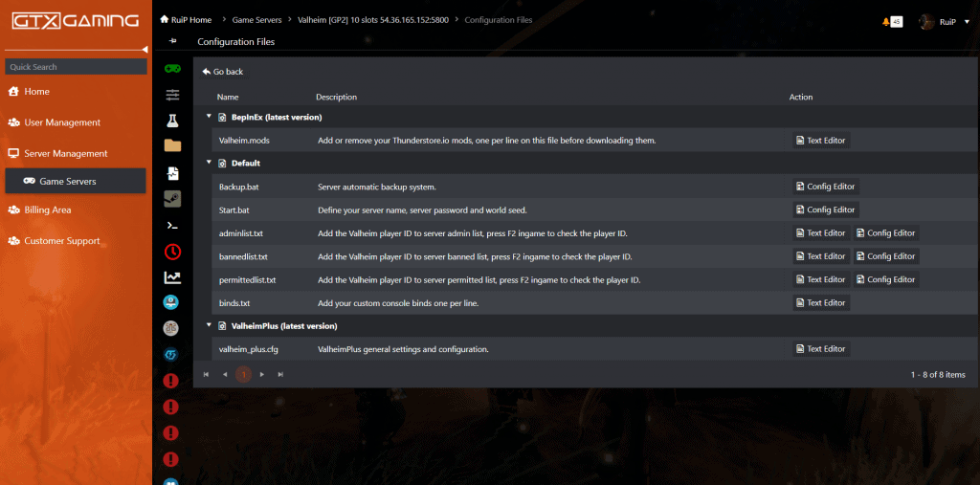Select Billing Area in the sidebar

pyautogui.click(x=48, y=209)
